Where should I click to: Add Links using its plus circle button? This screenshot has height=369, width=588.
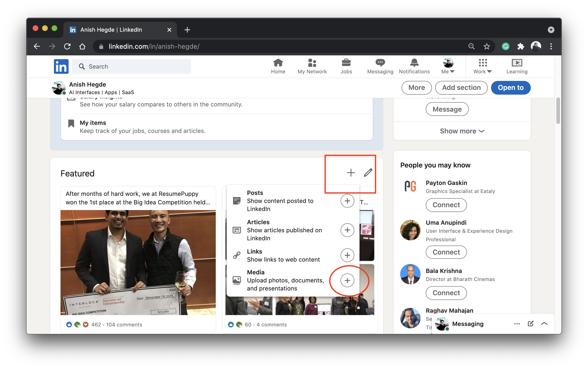coord(347,255)
